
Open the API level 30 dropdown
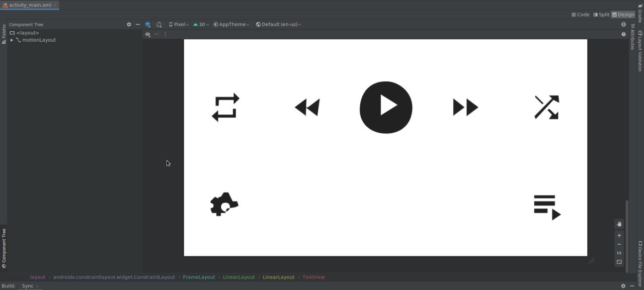click(x=201, y=24)
